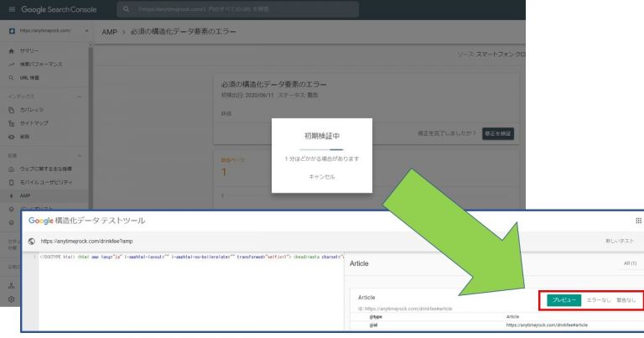The width and height of the screenshot is (644, 338).
Task: Click the Google logo in 構造化データテストツール
Action: pos(40,221)
